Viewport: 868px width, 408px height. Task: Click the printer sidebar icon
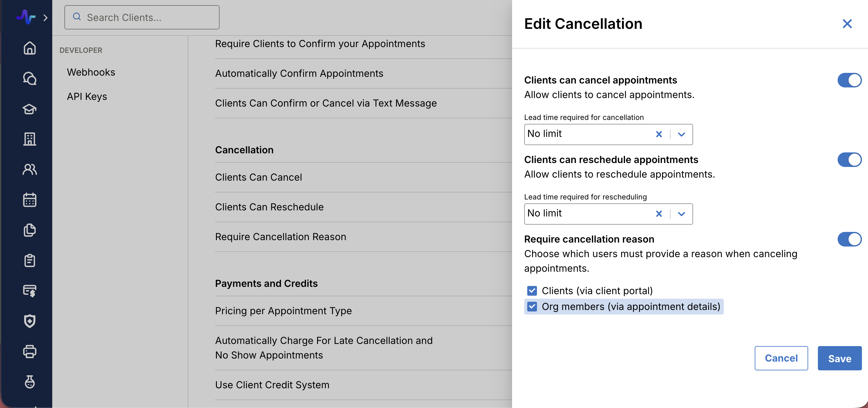(30, 352)
